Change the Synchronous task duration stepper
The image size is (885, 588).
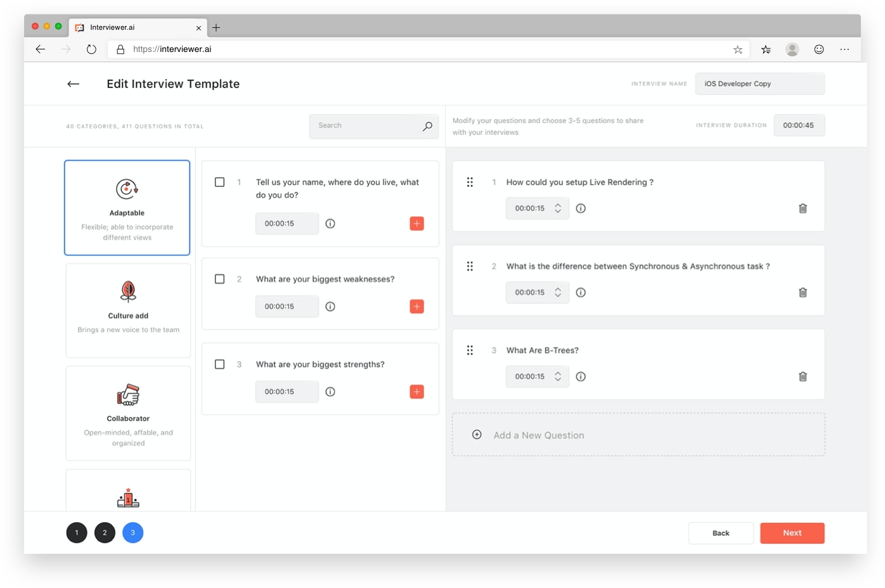tap(558, 293)
